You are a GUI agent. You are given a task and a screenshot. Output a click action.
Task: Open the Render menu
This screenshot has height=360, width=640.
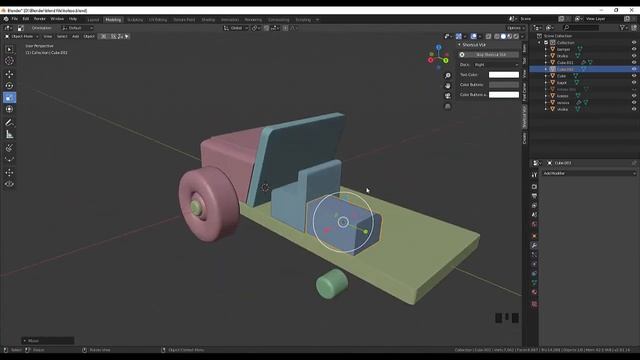40,19
